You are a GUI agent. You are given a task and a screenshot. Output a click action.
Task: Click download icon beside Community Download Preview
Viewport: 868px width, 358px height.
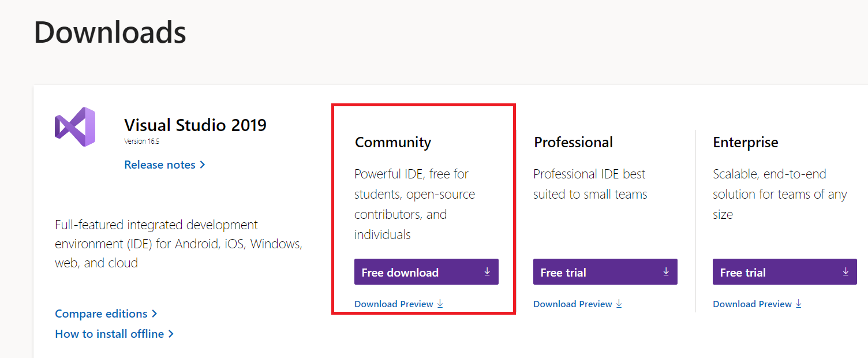440,304
